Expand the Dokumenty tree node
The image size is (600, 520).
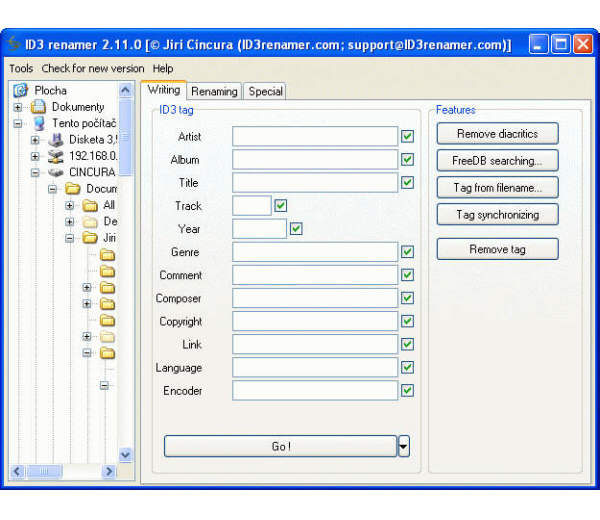pos(18,107)
